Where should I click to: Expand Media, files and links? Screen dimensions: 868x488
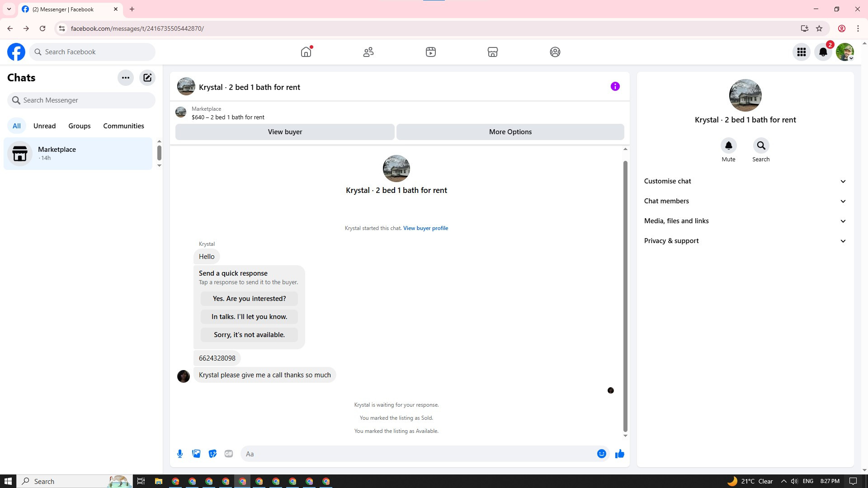(745, 221)
